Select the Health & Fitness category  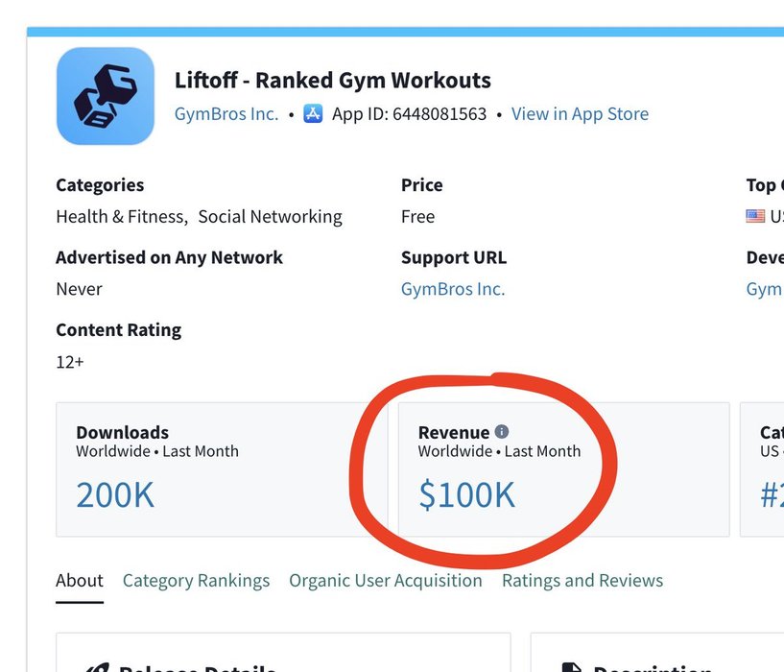coord(121,217)
